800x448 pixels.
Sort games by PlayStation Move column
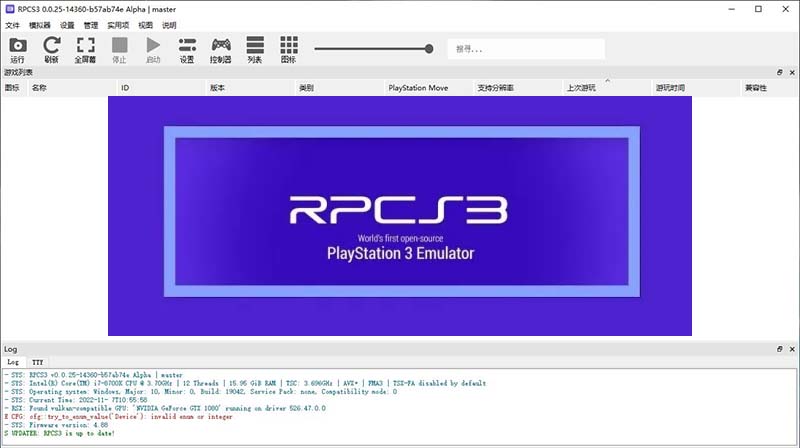click(418, 88)
